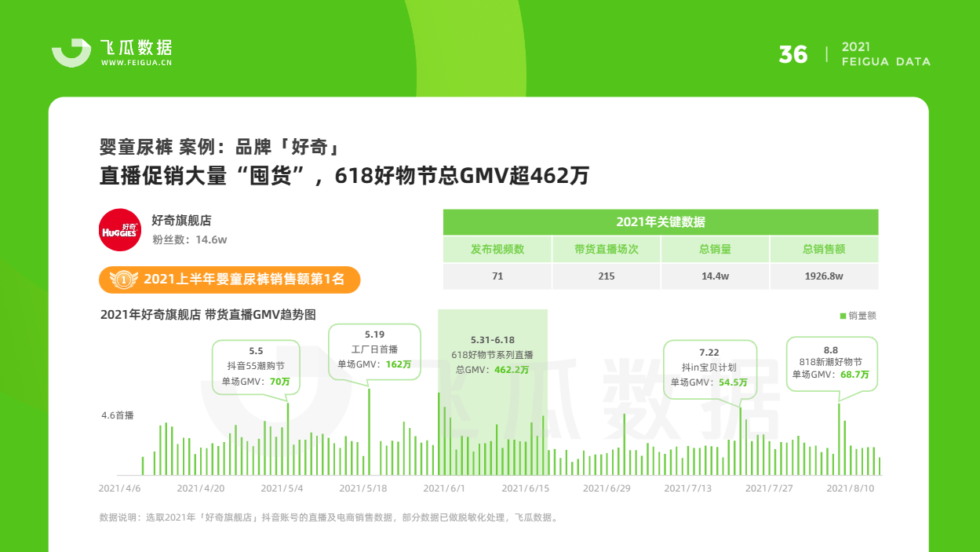980x552 pixels.
Task: Click the 2021 FEIGUA DATA header text
Action: [886, 54]
